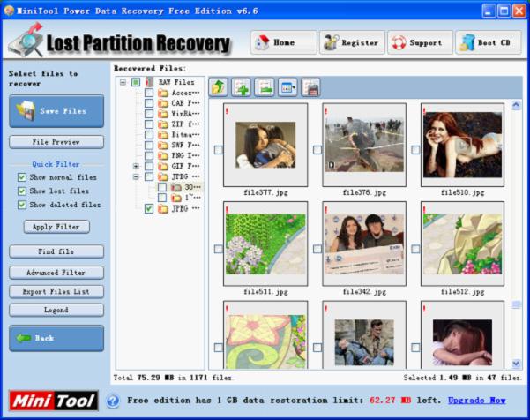Screen dimensions: 530x420
Task: Tick the checkbox beside file376.jpg
Action: [x=317, y=150]
